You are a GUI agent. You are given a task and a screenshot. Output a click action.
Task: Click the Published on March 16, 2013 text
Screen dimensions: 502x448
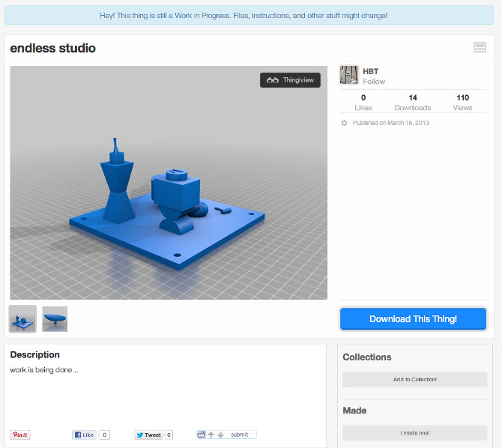pos(390,123)
